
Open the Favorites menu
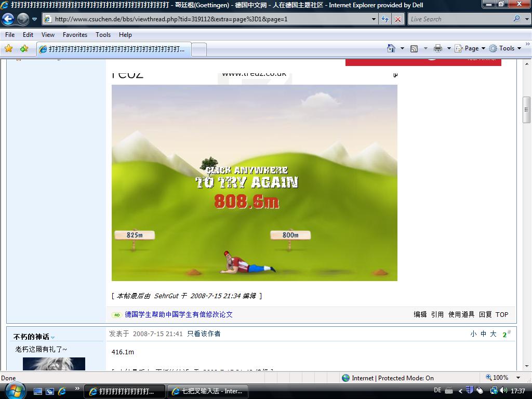pyautogui.click(x=75, y=35)
